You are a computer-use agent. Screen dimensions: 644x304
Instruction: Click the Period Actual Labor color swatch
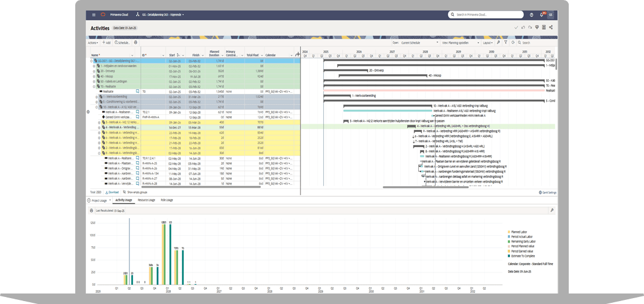509,236
